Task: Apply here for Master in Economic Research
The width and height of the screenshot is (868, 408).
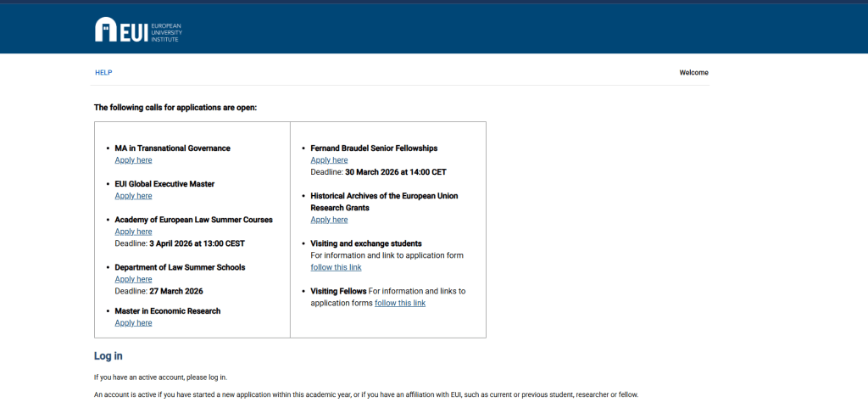Action: click(x=133, y=323)
